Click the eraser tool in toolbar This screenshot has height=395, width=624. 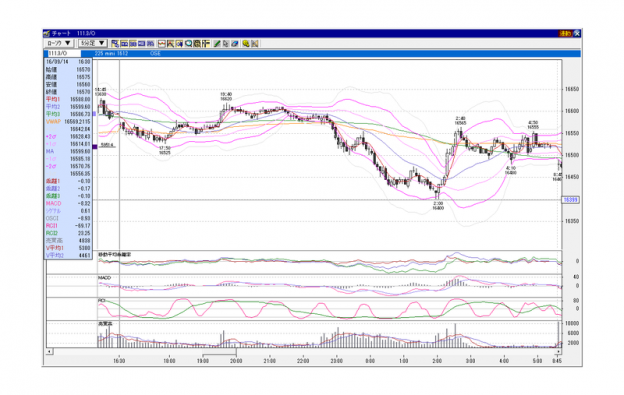point(235,43)
